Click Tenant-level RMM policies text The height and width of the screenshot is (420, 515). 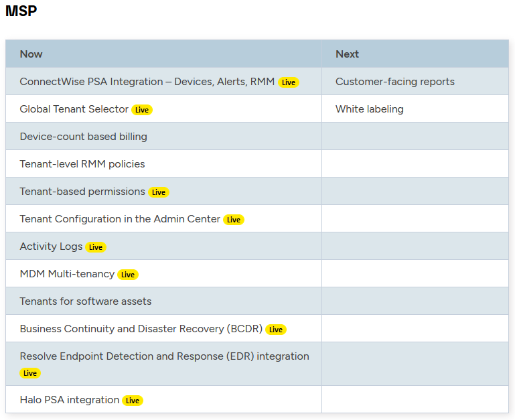click(x=82, y=164)
